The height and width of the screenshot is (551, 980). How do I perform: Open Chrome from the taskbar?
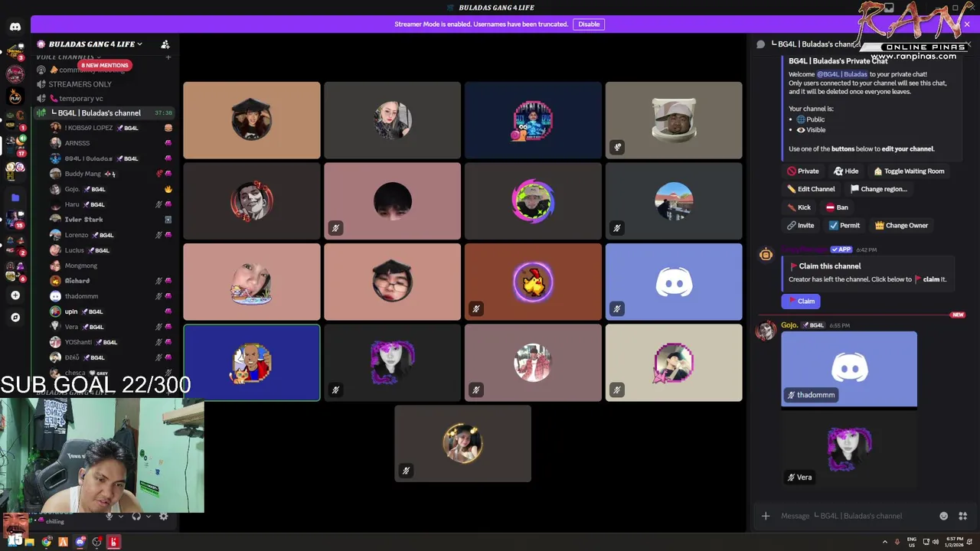[47, 542]
